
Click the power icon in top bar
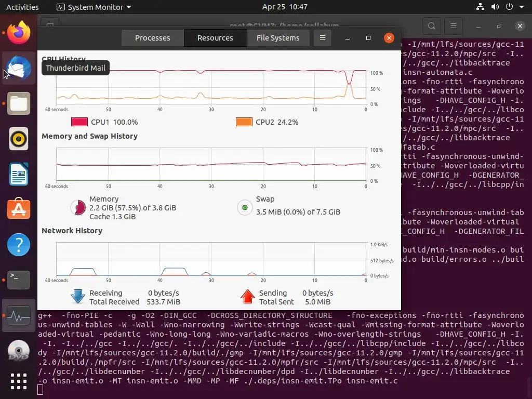[x=509, y=7]
